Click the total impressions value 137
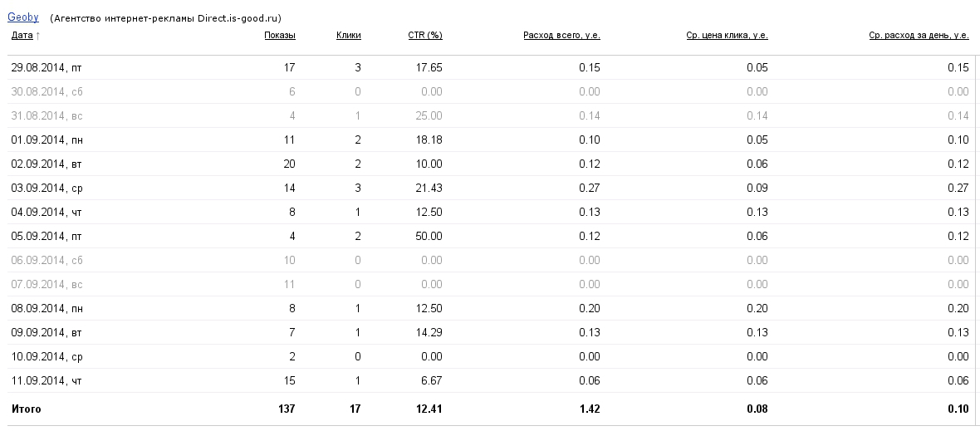 tap(286, 409)
